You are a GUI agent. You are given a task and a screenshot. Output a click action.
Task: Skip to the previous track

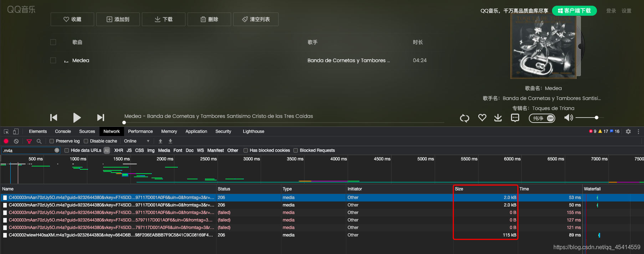[54, 118]
